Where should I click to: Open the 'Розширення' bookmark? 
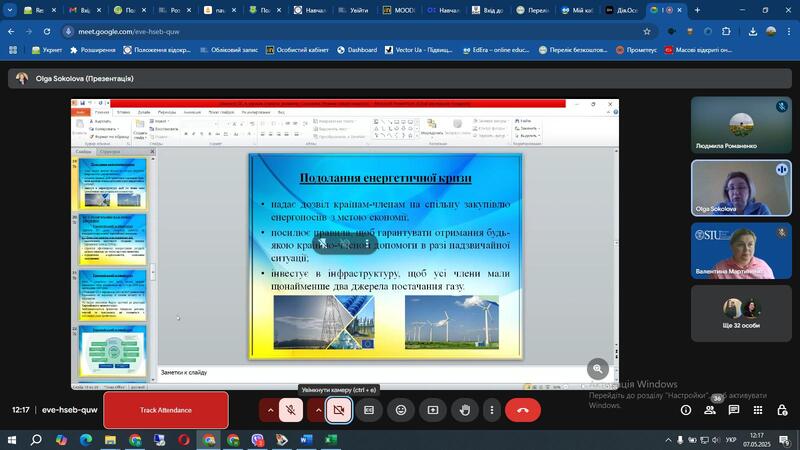(92, 50)
